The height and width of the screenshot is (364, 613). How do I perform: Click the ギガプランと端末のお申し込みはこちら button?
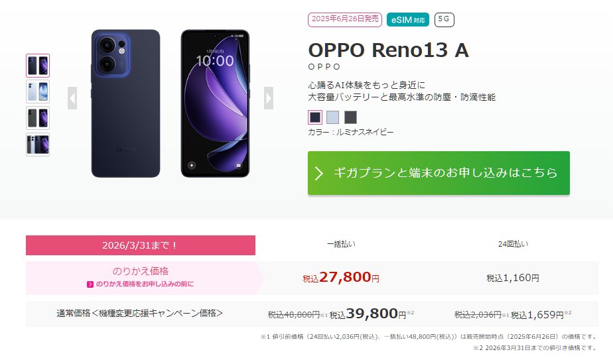click(x=439, y=173)
